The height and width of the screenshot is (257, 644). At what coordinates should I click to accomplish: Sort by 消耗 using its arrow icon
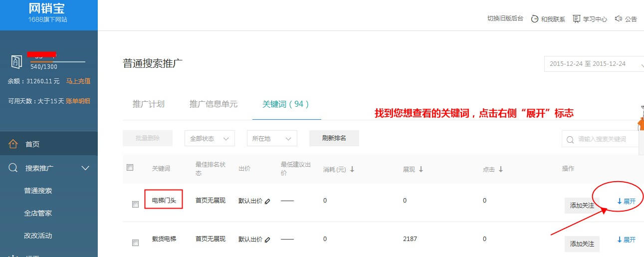(352, 169)
